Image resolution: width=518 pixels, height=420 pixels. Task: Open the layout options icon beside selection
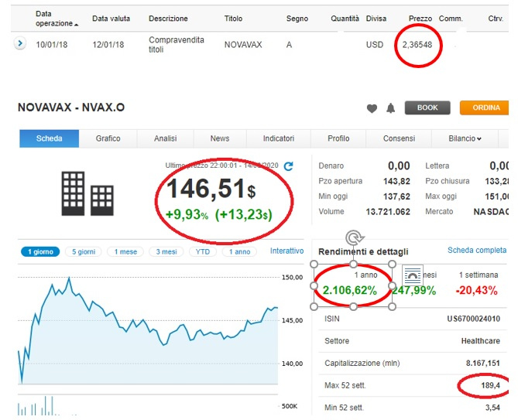click(x=413, y=275)
